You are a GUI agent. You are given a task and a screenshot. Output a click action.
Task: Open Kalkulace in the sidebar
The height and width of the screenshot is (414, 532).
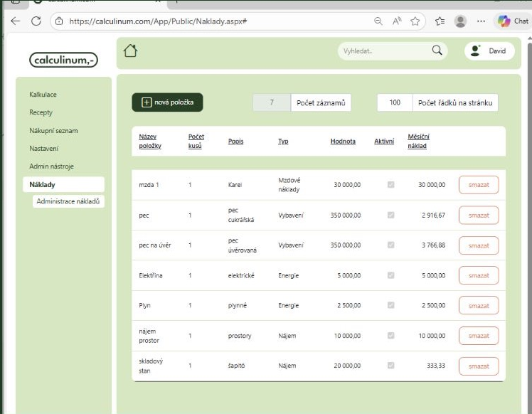pyautogui.click(x=43, y=95)
